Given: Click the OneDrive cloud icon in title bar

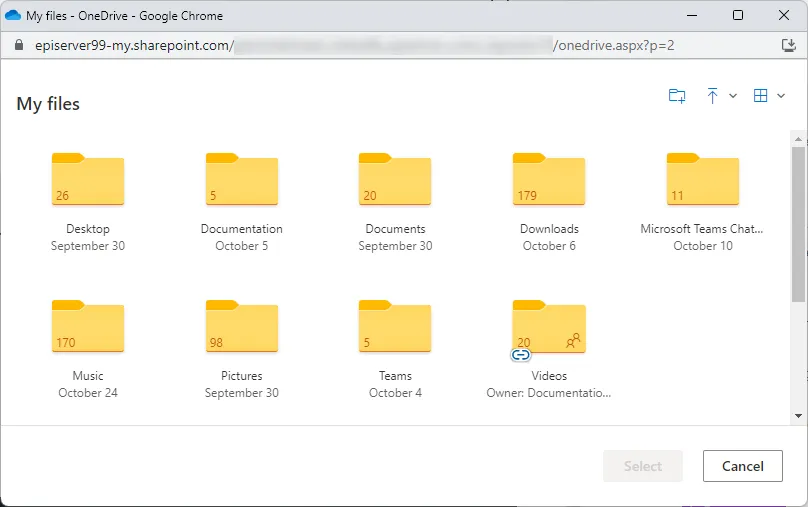Looking at the screenshot, I should (13, 15).
